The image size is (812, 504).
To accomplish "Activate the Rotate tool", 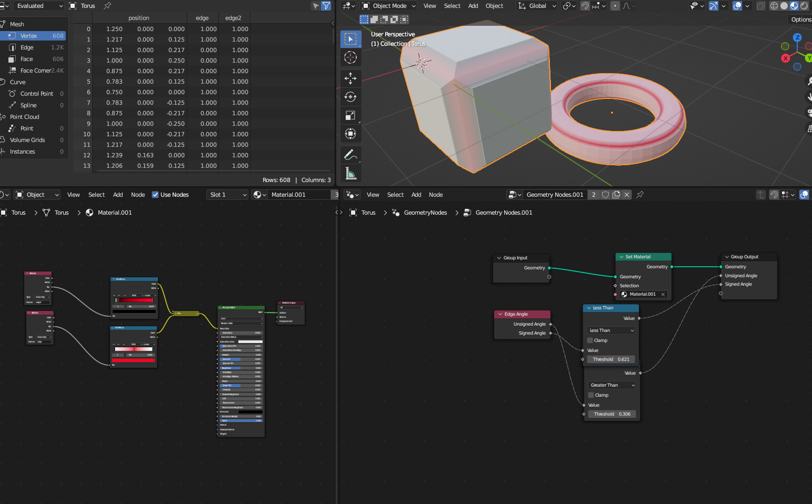I will (350, 97).
